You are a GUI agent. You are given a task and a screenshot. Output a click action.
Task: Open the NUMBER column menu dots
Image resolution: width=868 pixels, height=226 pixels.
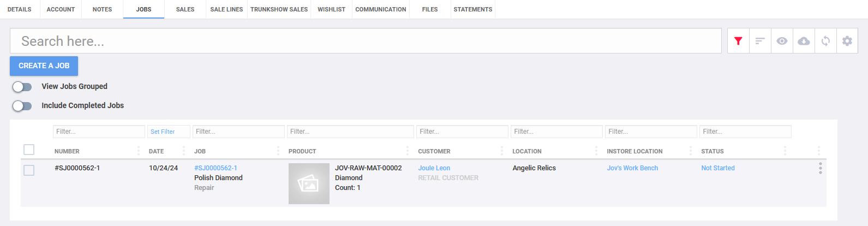138,151
